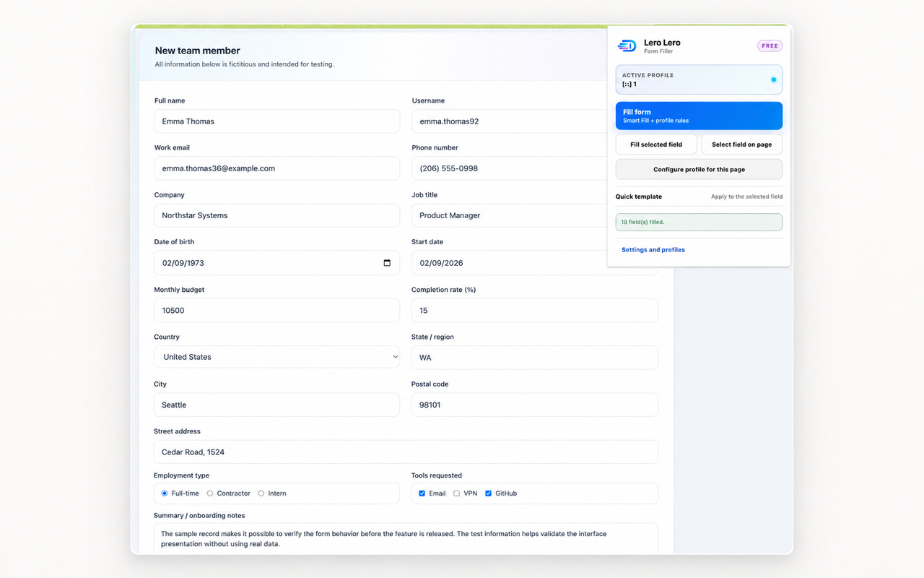Image resolution: width=924 pixels, height=578 pixels.
Task: Click 'Apply to the selected field' text
Action: click(746, 197)
